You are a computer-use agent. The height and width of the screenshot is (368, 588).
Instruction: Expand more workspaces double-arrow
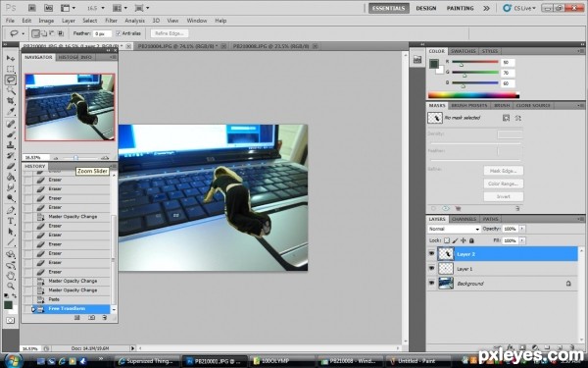coord(486,8)
